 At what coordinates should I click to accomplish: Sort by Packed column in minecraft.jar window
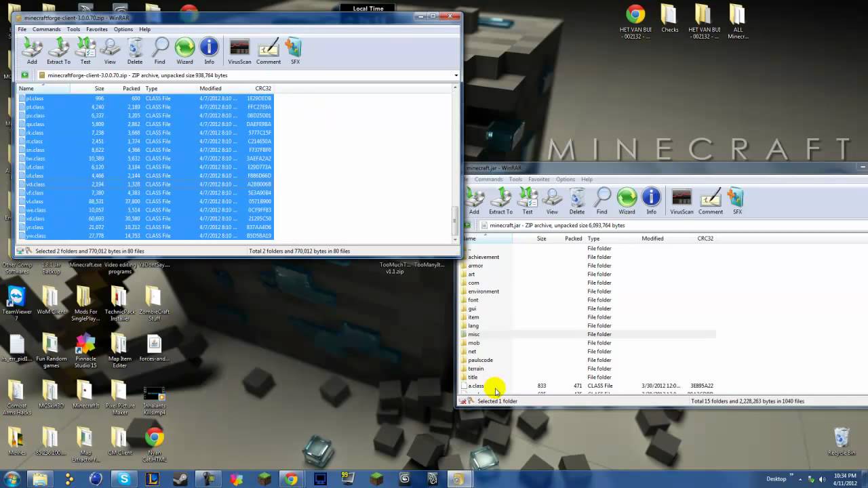pos(566,239)
